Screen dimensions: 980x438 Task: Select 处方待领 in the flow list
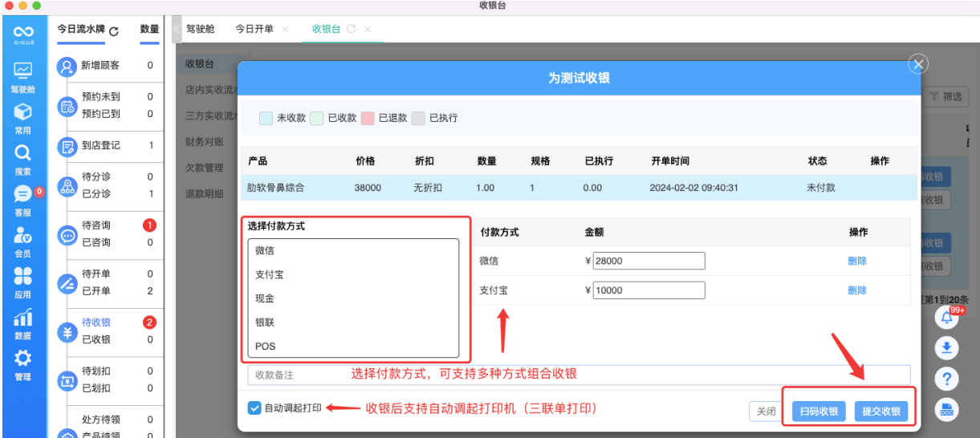coord(101,420)
